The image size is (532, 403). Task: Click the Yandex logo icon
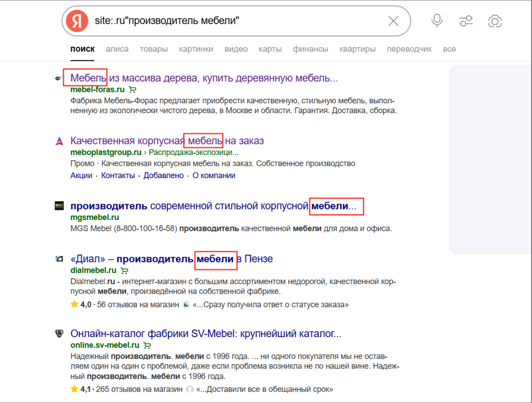pyautogui.click(x=77, y=21)
